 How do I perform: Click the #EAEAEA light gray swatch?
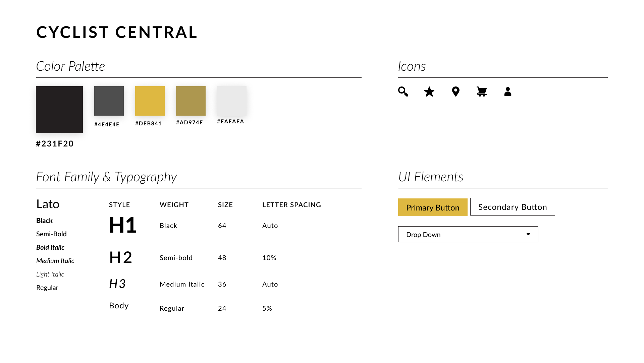pos(231,101)
